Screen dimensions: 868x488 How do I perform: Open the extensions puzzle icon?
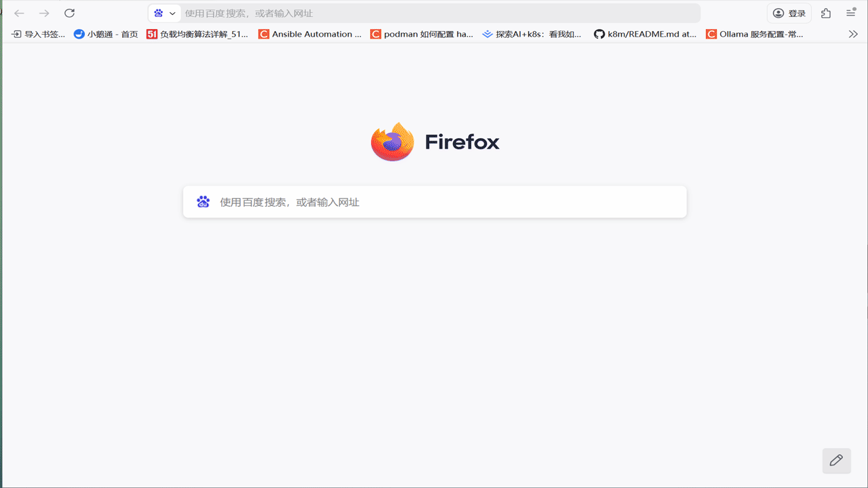(x=826, y=13)
